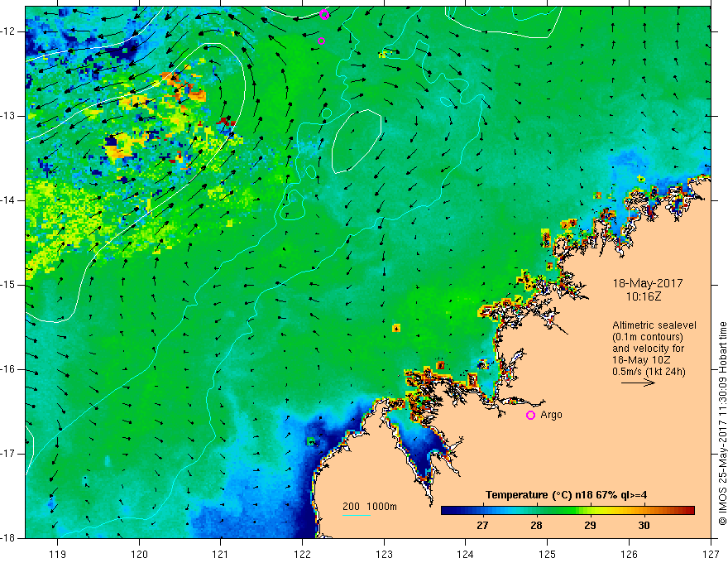Click the magenta Argo legend circle
The image size is (728, 563).
(x=530, y=416)
